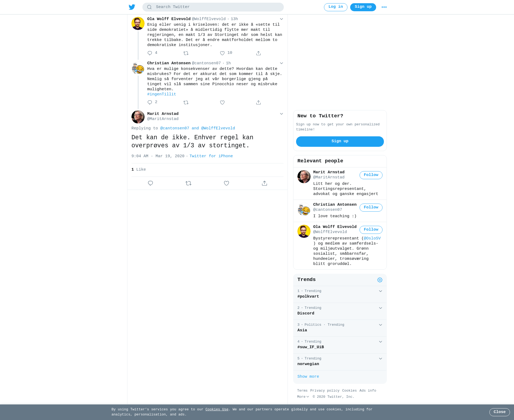Viewport: 514px width, 420px height.
Task: Like Ola Wolff Elvevold's tweet
Action: pos(222,53)
